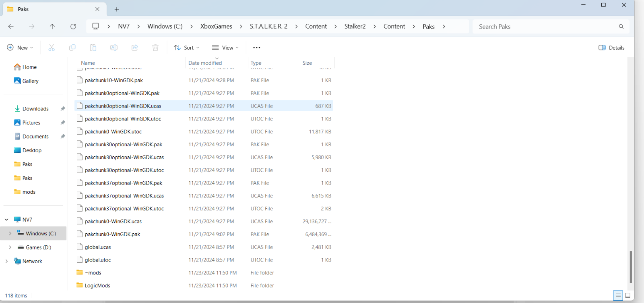
Task: Open the See more ellipsis menu
Action: tap(257, 48)
